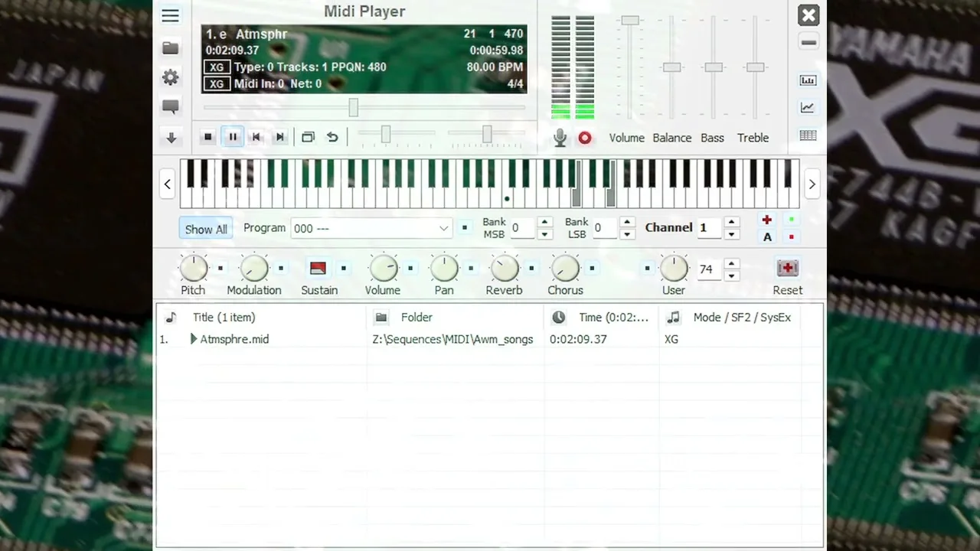Toggle the indicator next to Pitch knob
Viewport: 980px width, 551px height.
tap(220, 269)
